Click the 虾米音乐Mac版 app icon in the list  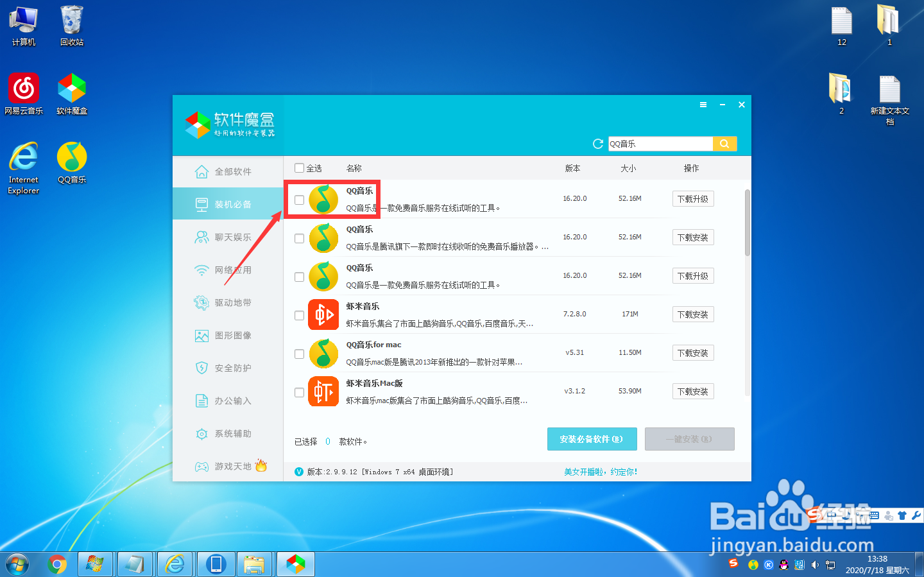point(323,392)
